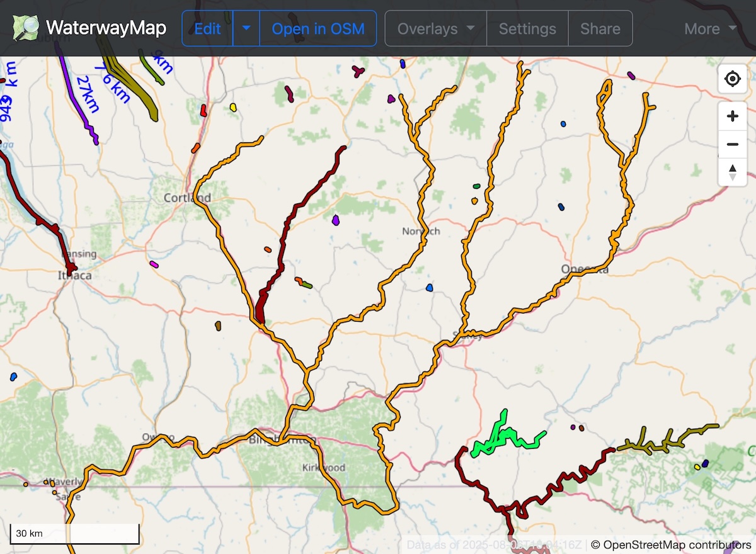This screenshot has width=756, height=554.
Task: Open the More menu
Action: 710,28
